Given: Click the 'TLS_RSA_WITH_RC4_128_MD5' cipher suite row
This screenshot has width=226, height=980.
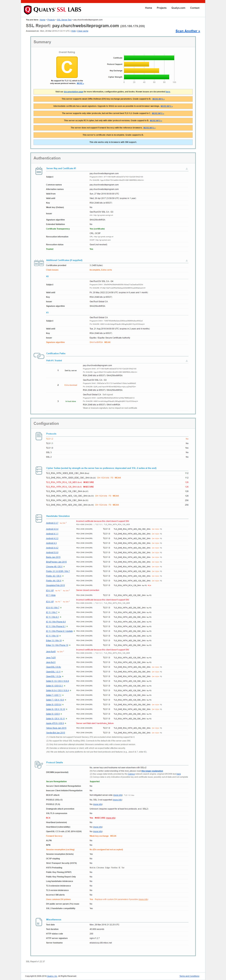Looking at the screenshot, I should 117,482.
